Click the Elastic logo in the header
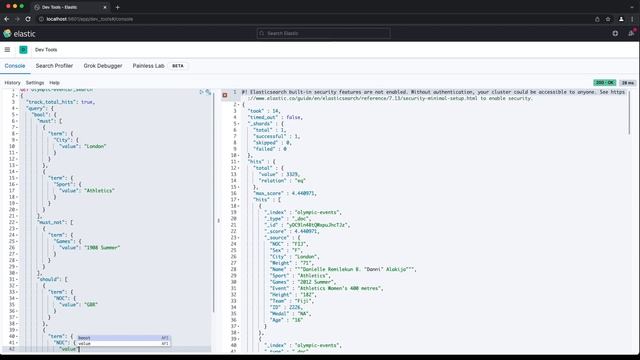640x360 pixels. click(19, 33)
